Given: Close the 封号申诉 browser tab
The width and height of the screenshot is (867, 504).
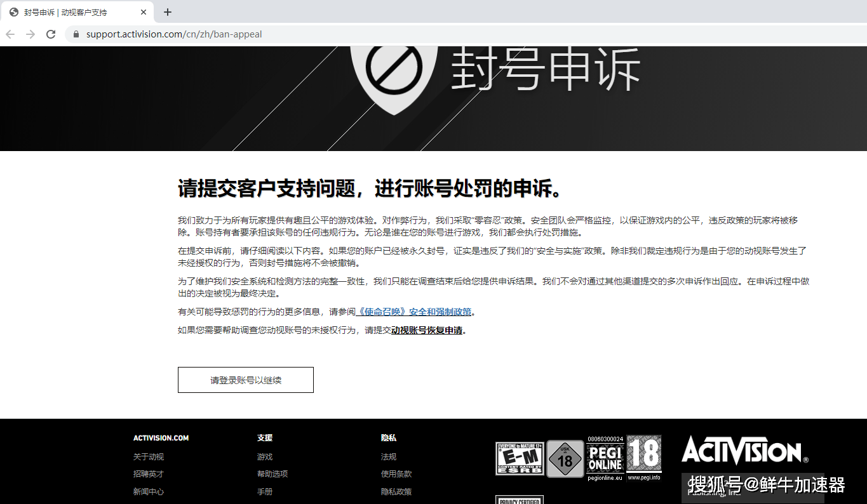Looking at the screenshot, I should pyautogui.click(x=144, y=12).
